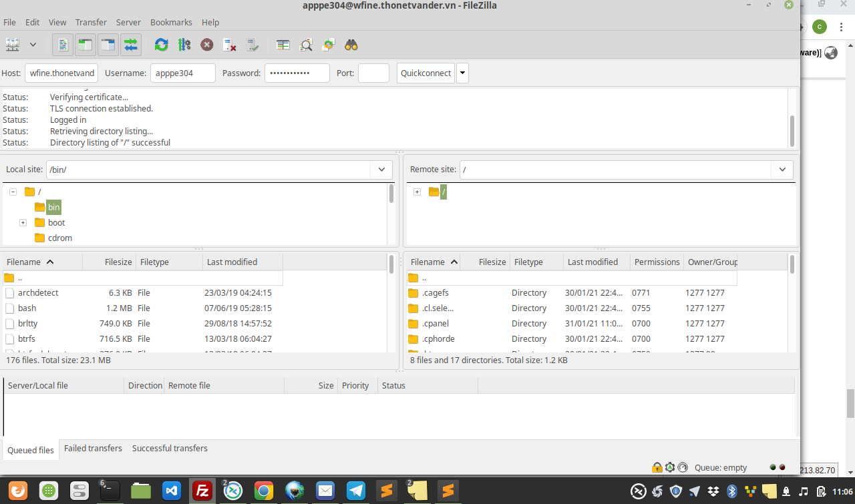The height and width of the screenshot is (504, 855).
Task: Expand the boot folder in local tree
Action: click(x=23, y=222)
